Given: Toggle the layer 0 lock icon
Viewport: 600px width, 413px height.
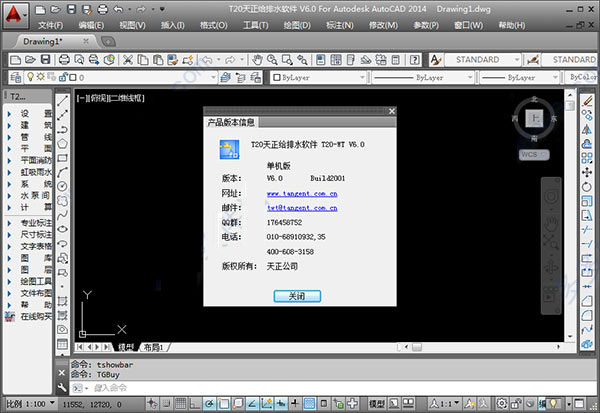Looking at the screenshot, I should point(63,77).
